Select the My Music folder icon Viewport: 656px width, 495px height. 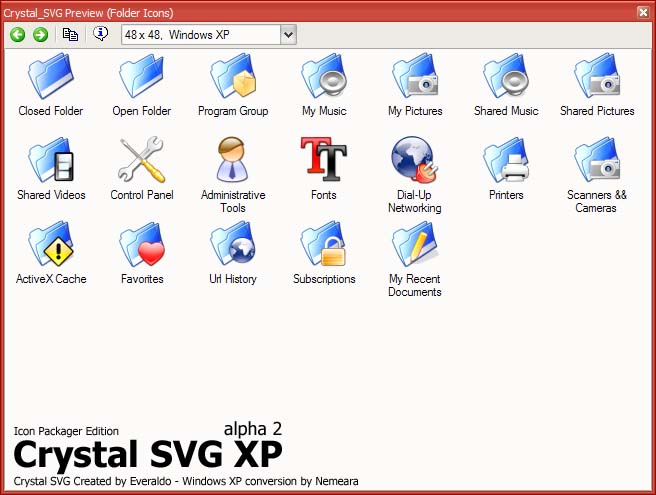324,75
